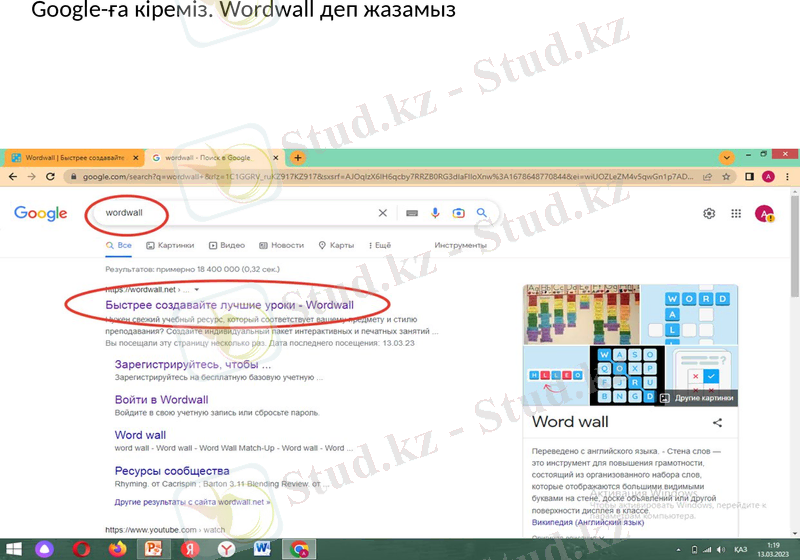
Task: Close the wordwall Google search tab
Action: (x=276, y=158)
